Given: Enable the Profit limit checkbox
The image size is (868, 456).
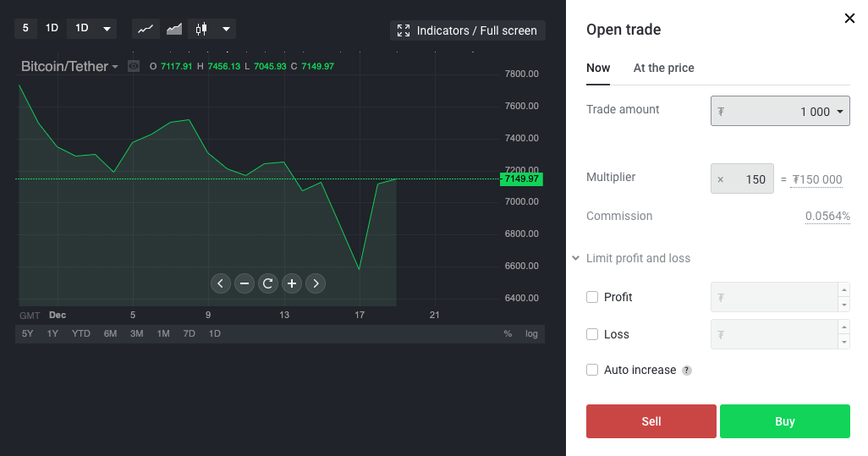Looking at the screenshot, I should click(x=592, y=297).
